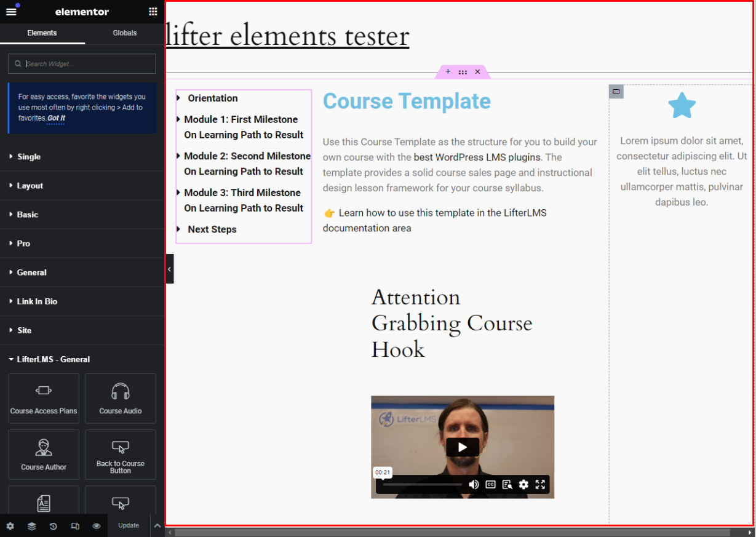The image size is (756, 537).
Task: Switch to the Globals tab
Action: 124,33
